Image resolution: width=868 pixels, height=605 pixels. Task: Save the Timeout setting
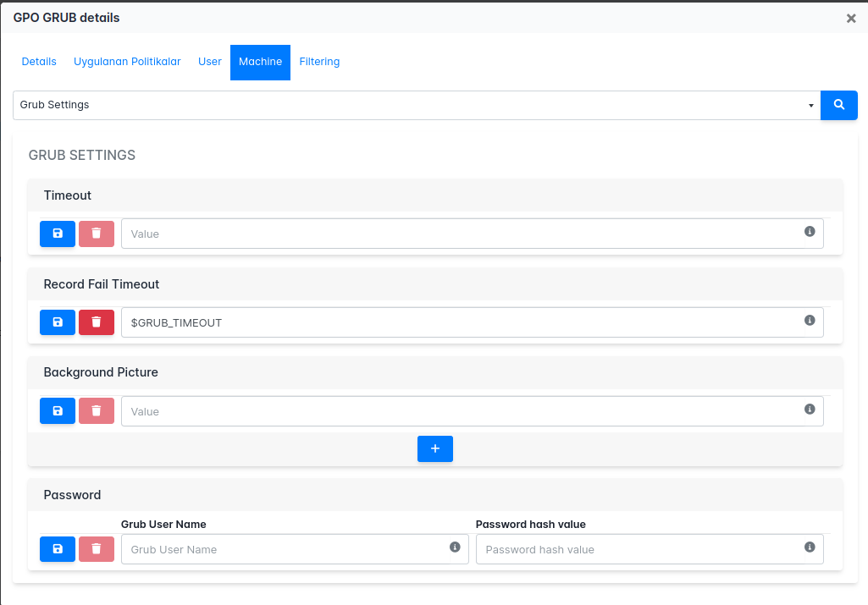tap(58, 234)
